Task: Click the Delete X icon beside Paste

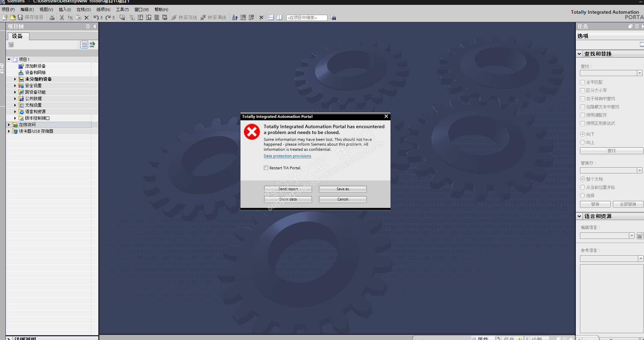Action: tap(87, 17)
